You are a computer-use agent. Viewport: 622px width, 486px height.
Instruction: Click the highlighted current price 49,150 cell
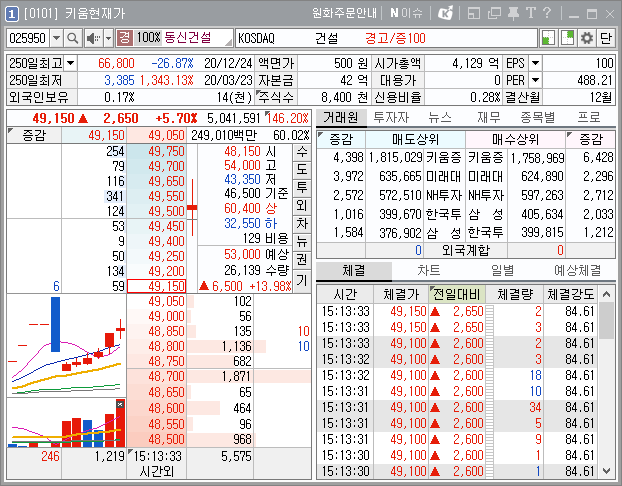pos(156,286)
